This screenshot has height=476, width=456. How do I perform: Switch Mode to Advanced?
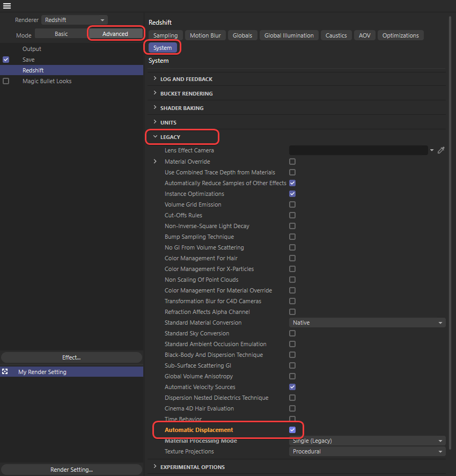115,34
